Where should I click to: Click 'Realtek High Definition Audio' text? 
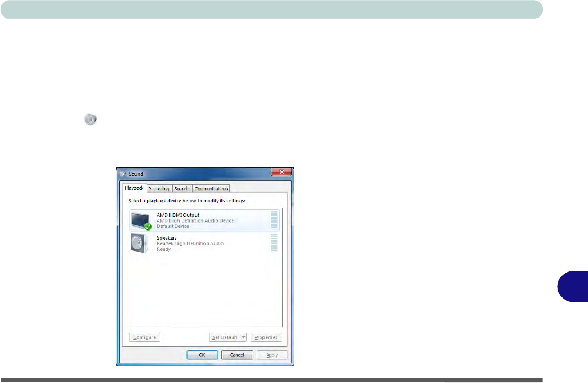[190, 243]
